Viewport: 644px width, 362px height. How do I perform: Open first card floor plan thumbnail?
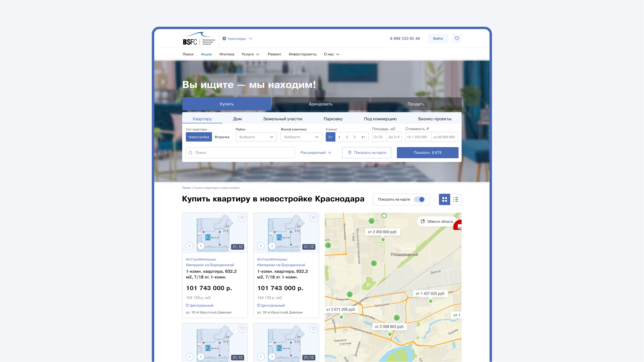click(215, 233)
